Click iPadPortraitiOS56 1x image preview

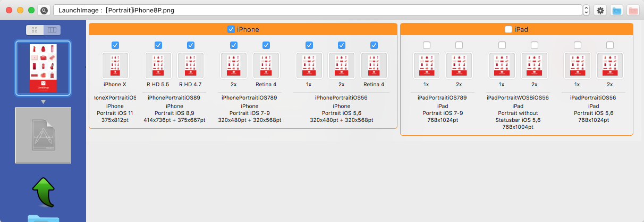[x=577, y=65]
